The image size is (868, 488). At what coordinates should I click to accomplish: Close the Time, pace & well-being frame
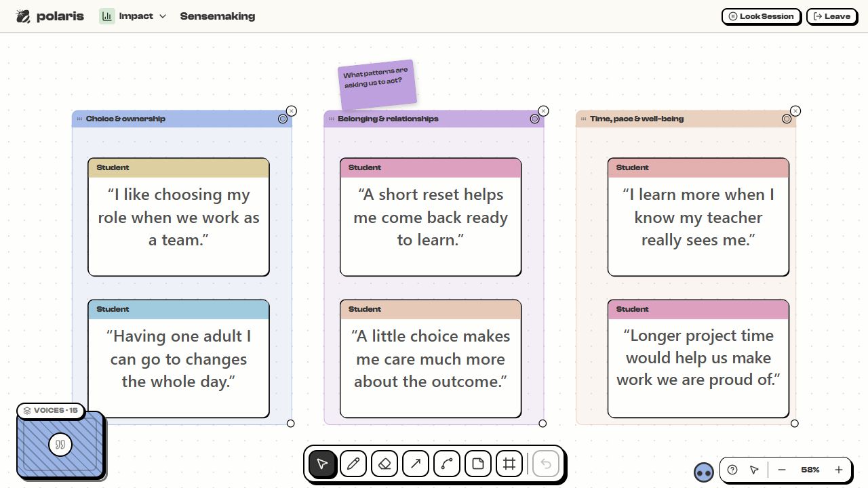coord(795,111)
